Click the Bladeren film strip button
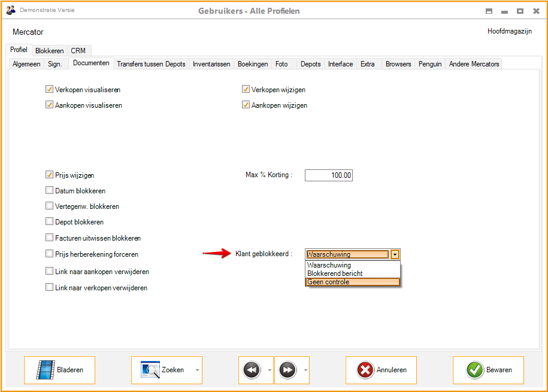This screenshot has height=392, width=548. pos(59,370)
